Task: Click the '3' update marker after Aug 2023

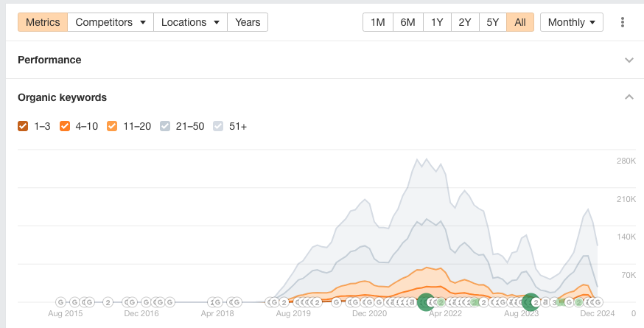Action: (x=554, y=302)
